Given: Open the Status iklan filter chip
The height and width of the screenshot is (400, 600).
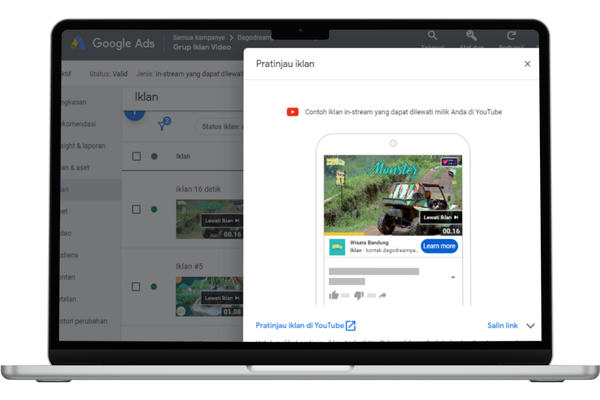Looking at the screenshot, I should 222,126.
